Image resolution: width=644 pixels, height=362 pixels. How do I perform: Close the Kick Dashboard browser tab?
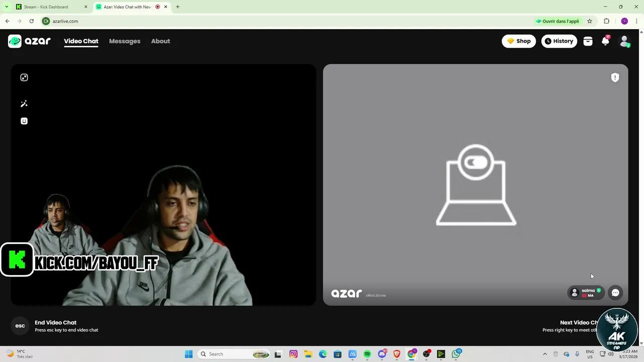pyautogui.click(x=86, y=7)
